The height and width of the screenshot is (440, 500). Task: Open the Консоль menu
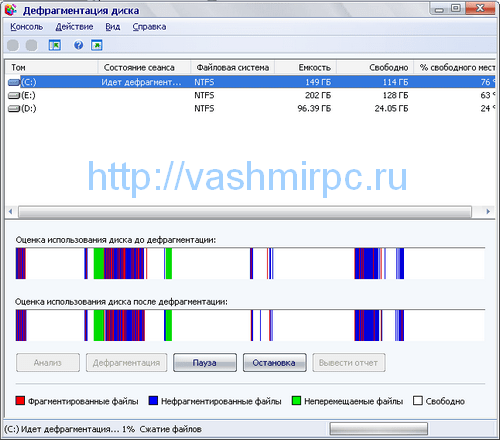tap(27, 27)
